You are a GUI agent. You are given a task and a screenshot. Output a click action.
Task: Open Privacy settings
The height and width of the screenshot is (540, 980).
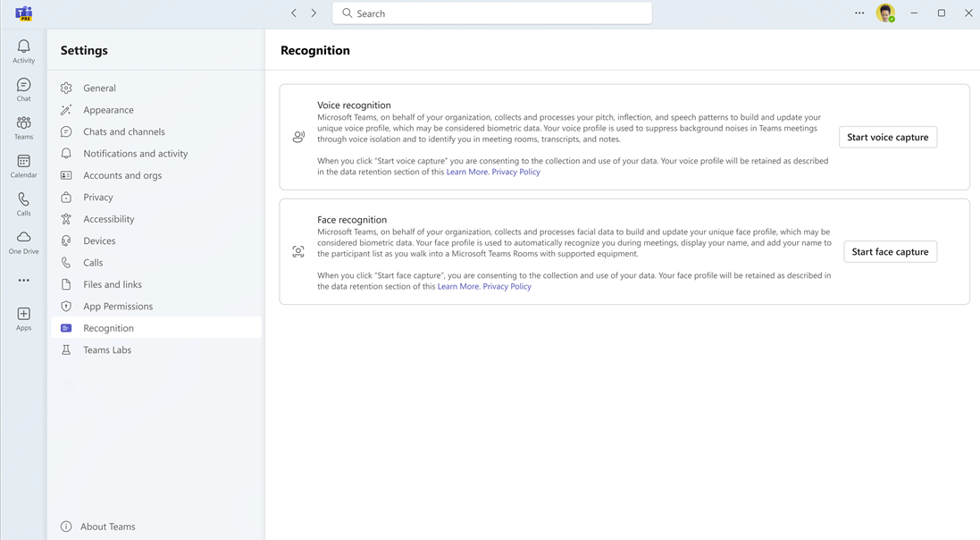[x=156, y=197]
